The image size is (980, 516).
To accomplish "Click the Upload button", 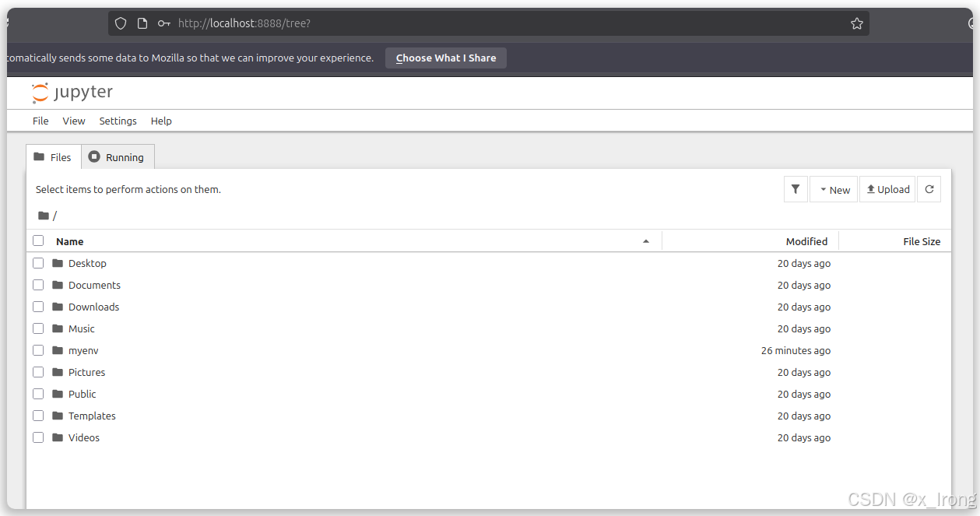I will pyautogui.click(x=887, y=189).
